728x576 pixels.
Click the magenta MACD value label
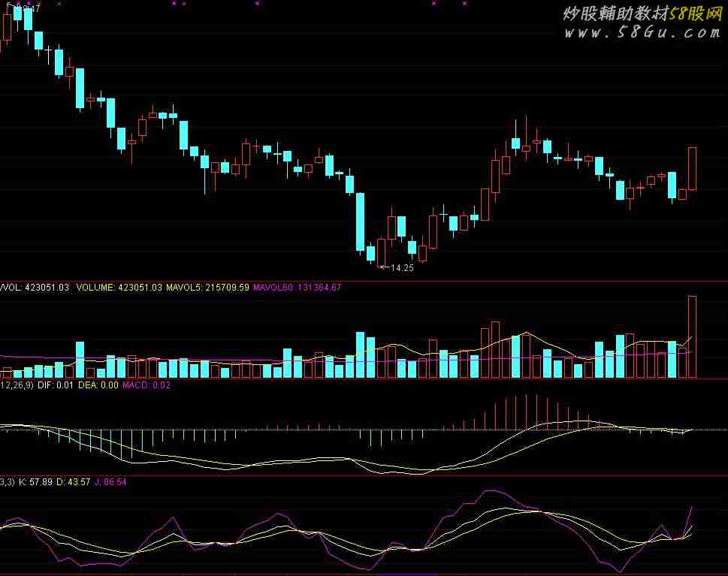pyautogui.click(x=146, y=385)
